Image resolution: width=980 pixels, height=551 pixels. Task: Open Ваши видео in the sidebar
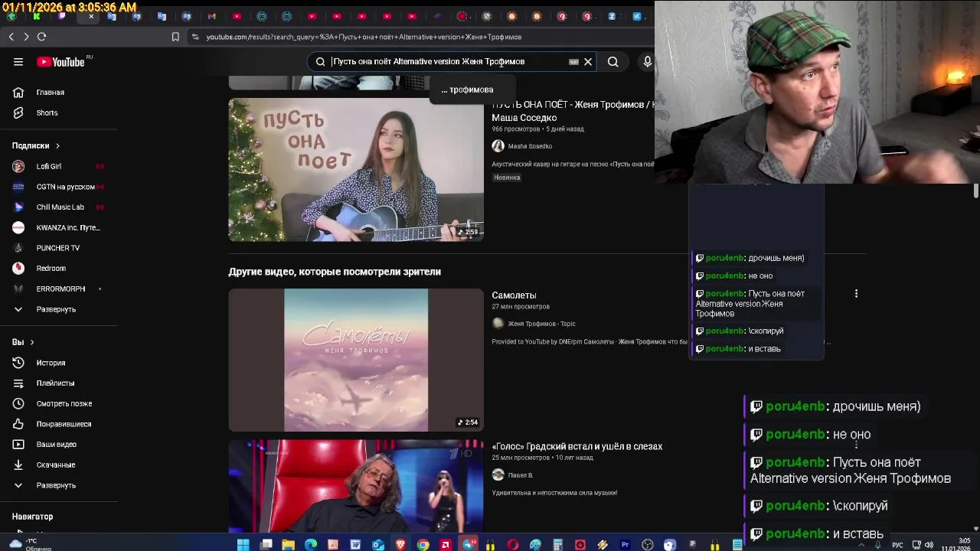(x=59, y=445)
